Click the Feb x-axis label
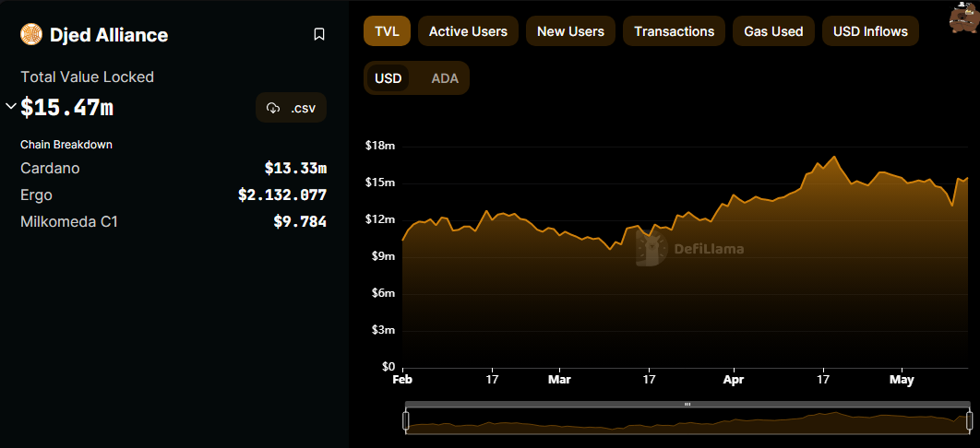This screenshot has width=980, height=448. click(x=403, y=380)
